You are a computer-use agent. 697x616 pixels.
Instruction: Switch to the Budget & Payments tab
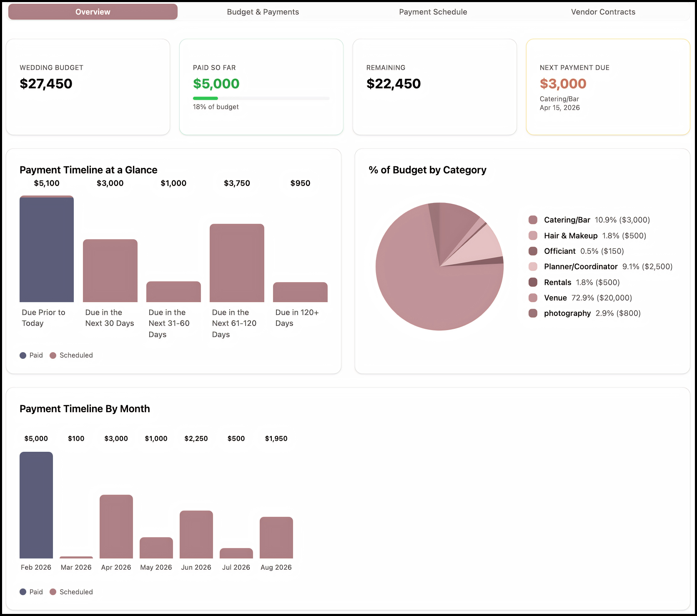pyautogui.click(x=263, y=12)
